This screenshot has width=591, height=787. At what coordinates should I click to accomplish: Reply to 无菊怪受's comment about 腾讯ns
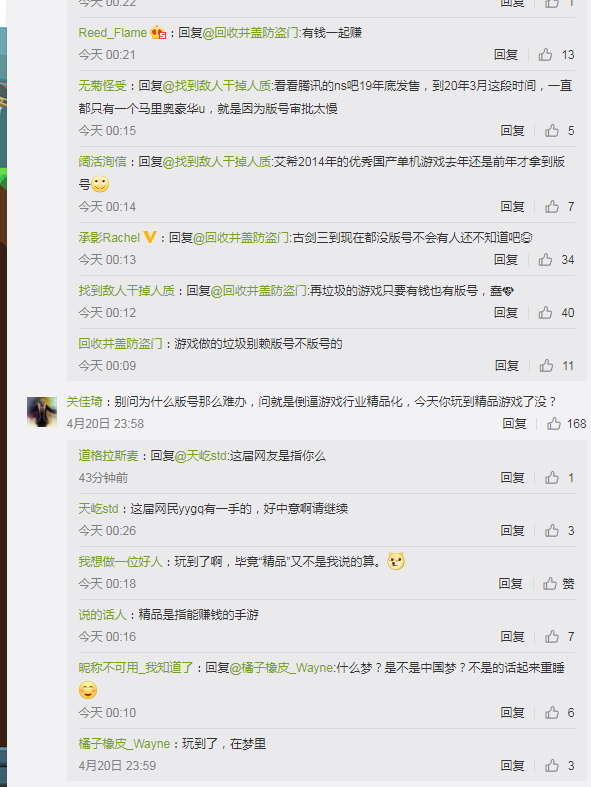(512, 130)
